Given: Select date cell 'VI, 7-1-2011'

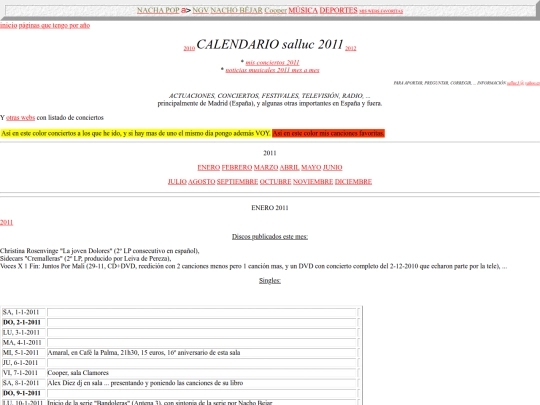Looking at the screenshot, I should (x=23, y=373).
